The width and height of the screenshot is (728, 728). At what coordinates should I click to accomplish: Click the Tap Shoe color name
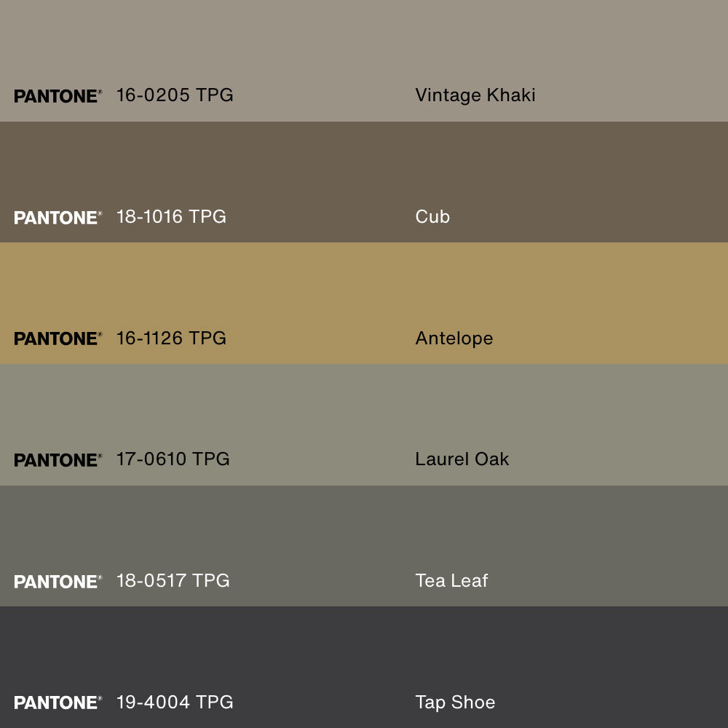click(455, 703)
